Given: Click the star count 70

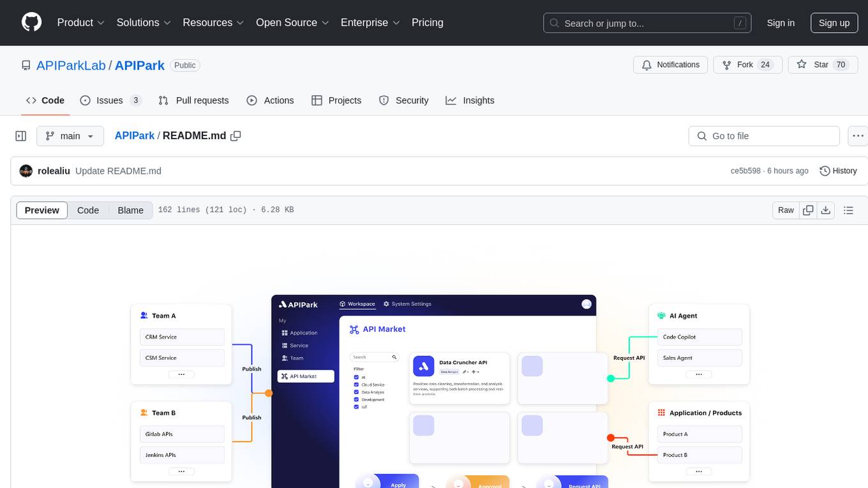Looking at the screenshot, I should [841, 65].
